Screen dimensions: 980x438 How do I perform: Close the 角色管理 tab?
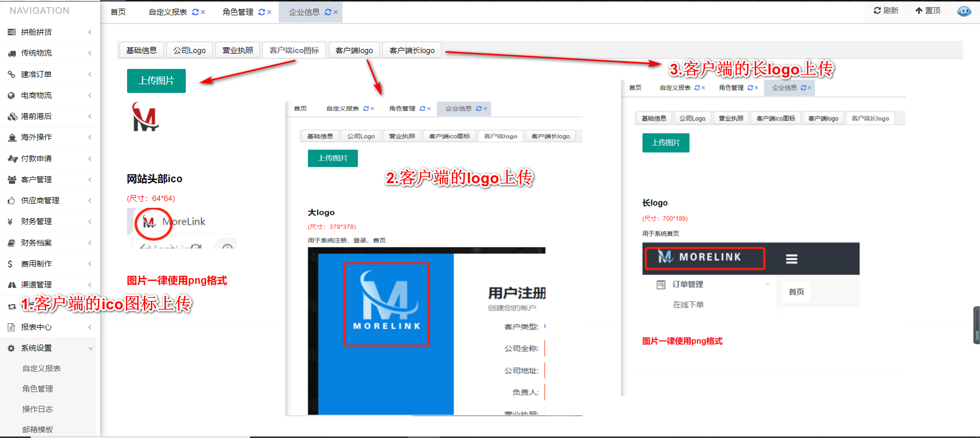(269, 12)
